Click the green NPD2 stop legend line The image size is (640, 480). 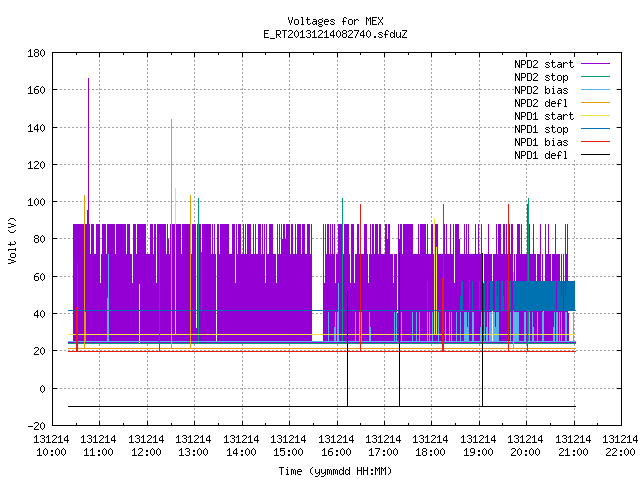[x=596, y=76]
